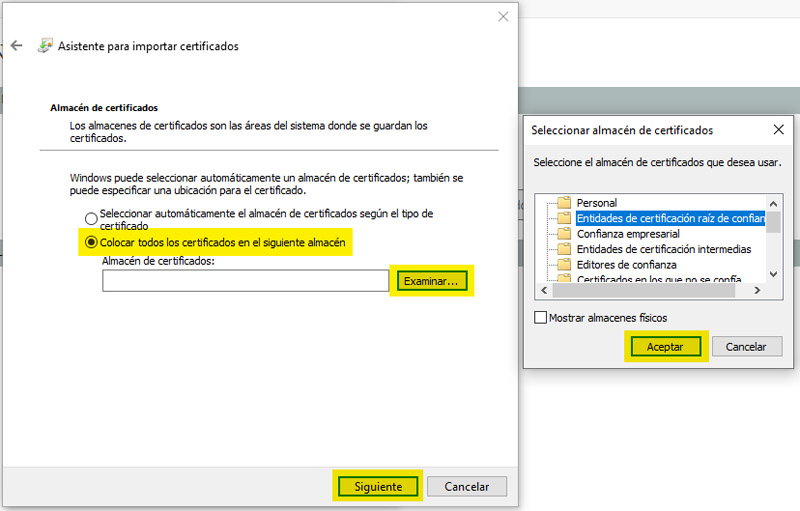Close the Seleccionar almacén de certificados dialog
Image resolution: width=800 pixels, height=511 pixels.
779,130
